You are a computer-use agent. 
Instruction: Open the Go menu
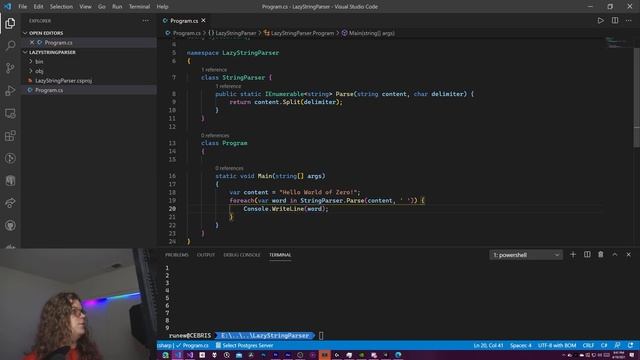102,7
